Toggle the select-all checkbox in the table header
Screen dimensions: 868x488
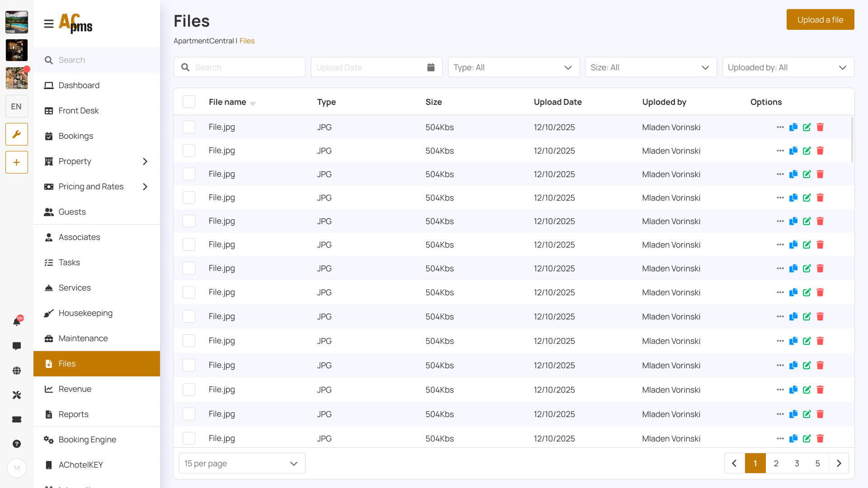click(189, 102)
